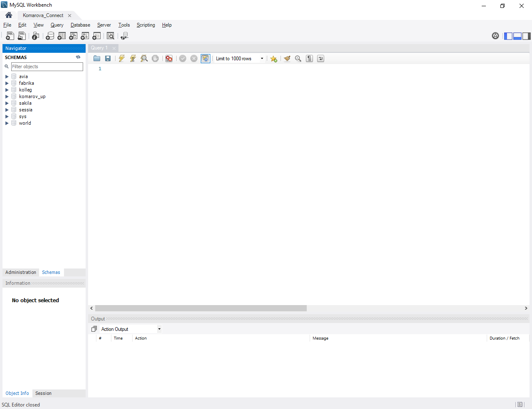Viewport: 532px width, 409px height.
Task: Open the File menu
Action: (7, 25)
